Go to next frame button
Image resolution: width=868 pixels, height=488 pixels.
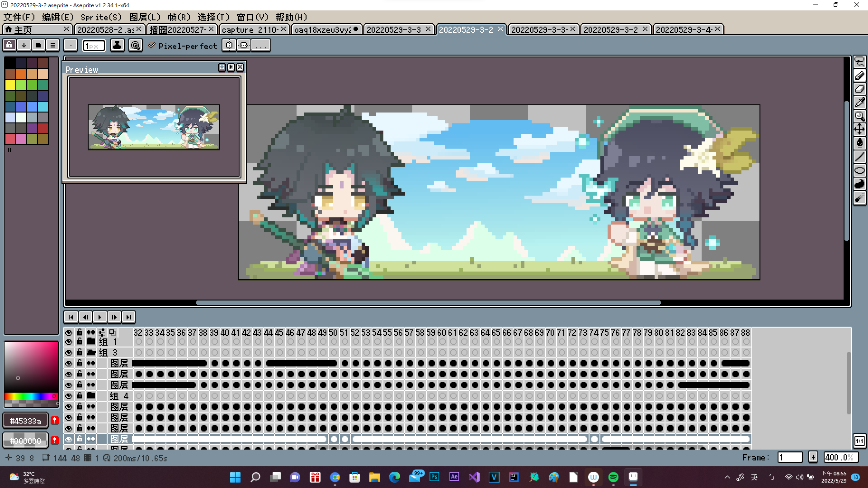(114, 317)
